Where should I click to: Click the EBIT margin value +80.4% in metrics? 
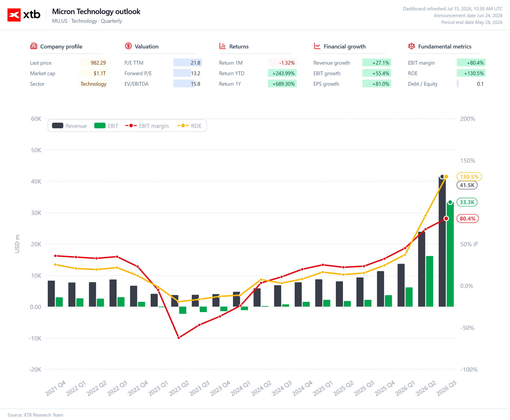(471, 63)
